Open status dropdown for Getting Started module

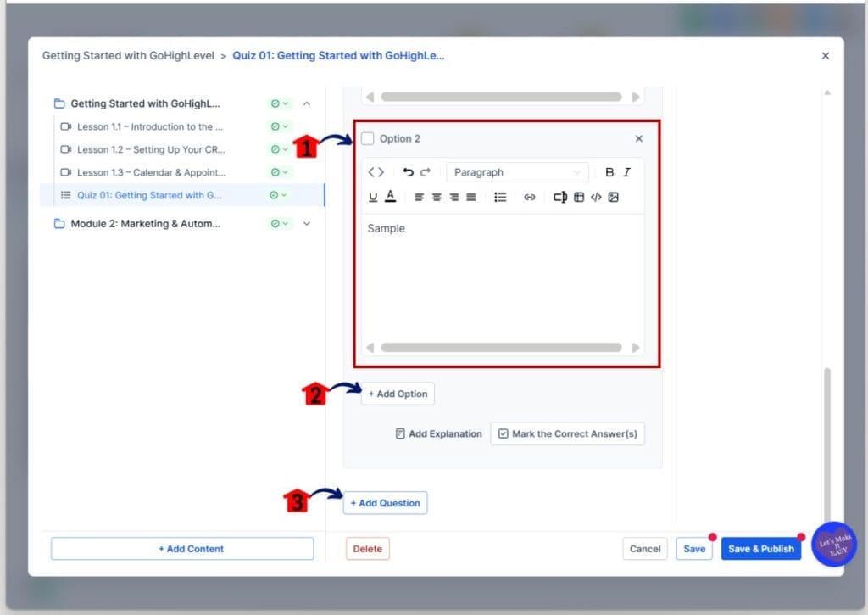click(x=279, y=103)
